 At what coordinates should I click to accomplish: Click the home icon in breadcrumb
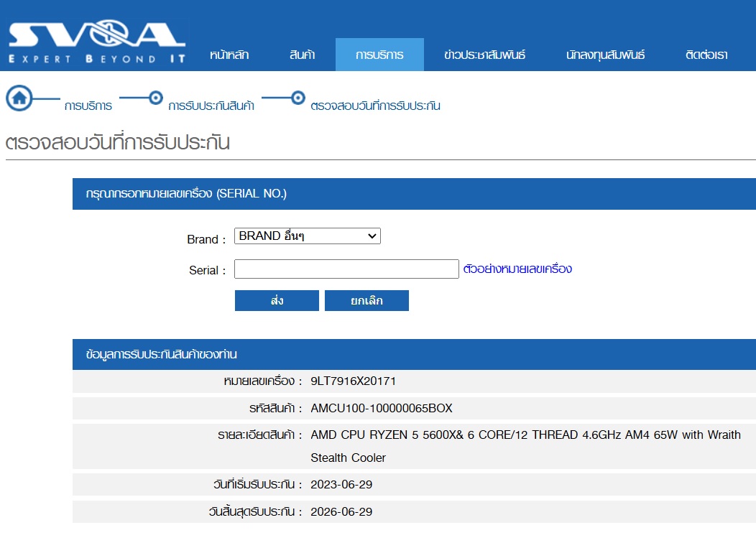(19, 98)
